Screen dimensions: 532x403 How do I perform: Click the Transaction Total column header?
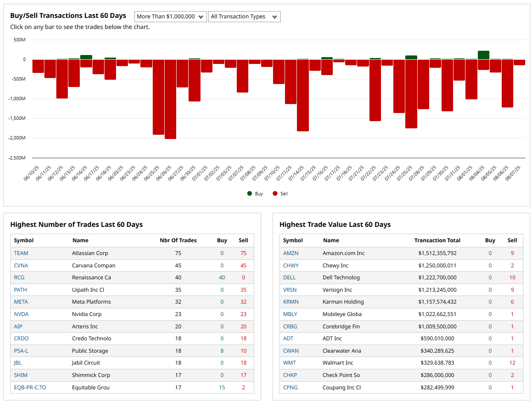[x=437, y=241]
